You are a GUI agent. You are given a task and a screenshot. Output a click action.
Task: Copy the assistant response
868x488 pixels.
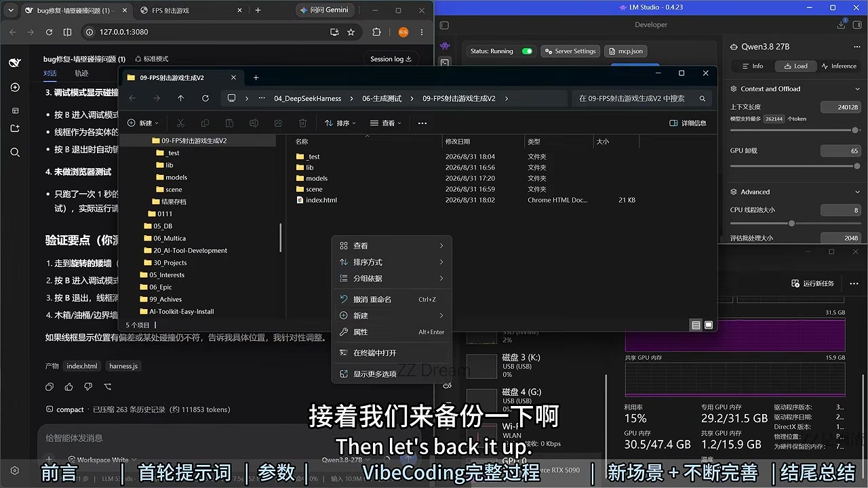pyautogui.click(x=50, y=387)
